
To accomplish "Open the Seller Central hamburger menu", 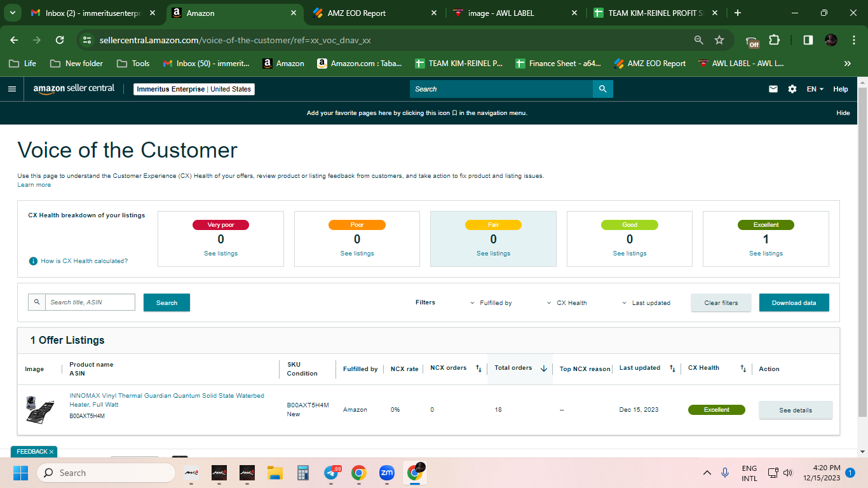I will [x=12, y=89].
